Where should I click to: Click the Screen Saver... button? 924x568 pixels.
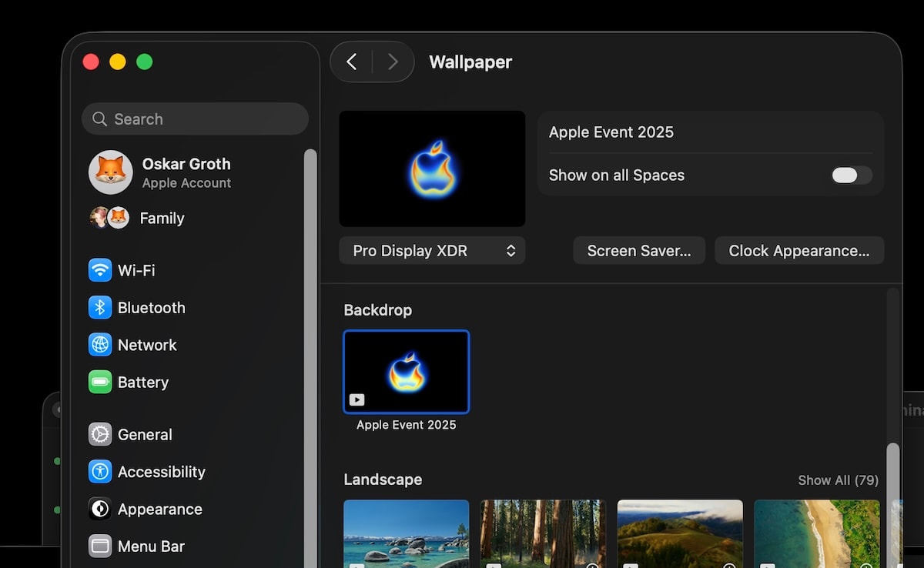[x=639, y=251]
